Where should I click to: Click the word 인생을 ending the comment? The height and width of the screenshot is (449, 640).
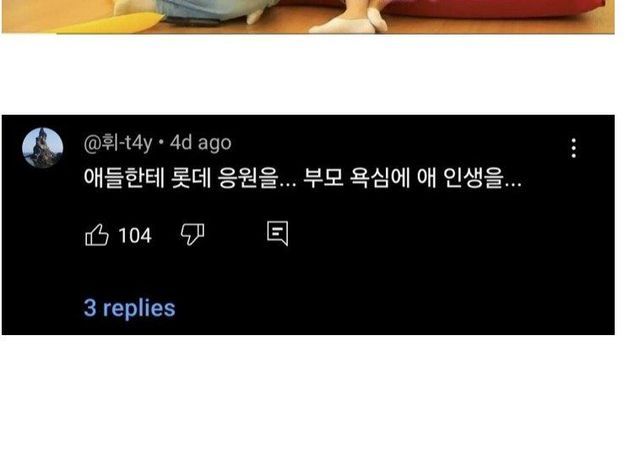coord(482,178)
